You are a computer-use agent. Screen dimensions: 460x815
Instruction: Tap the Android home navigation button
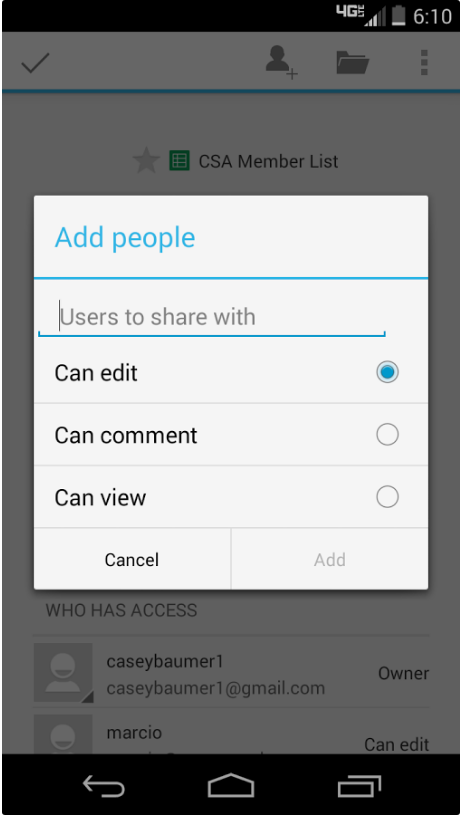point(231,785)
